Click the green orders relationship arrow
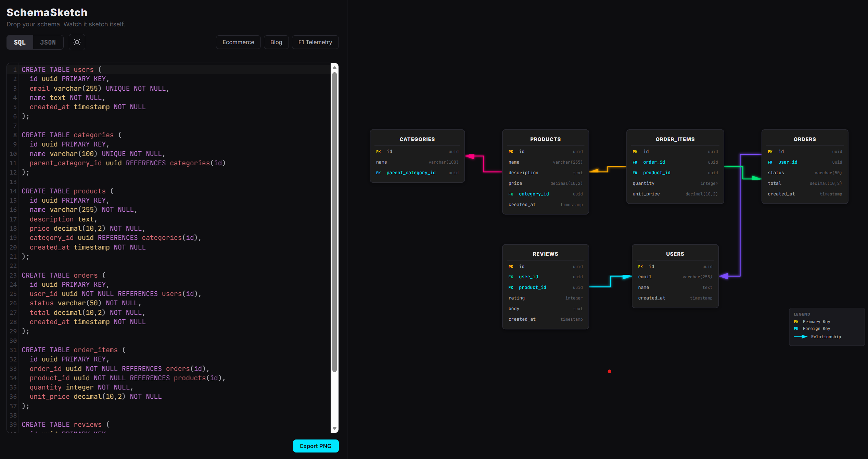This screenshot has height=459, width=868. pos(743,173)
